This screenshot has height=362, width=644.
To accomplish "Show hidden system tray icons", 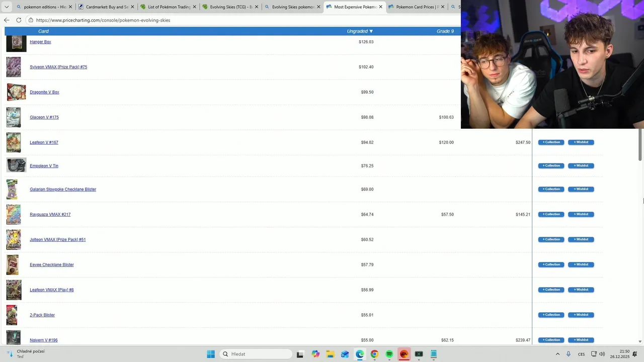I will tap(557, 354).
